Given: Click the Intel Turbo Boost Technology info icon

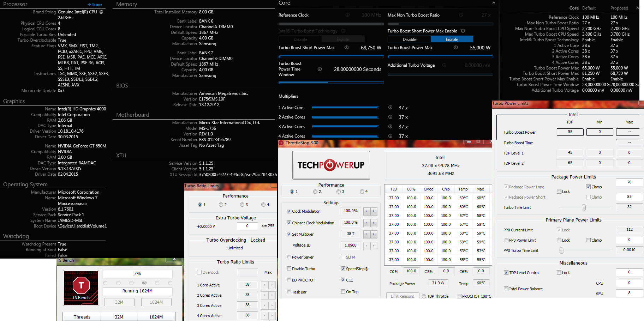Looking at the screenshot, I should (343, 31).
